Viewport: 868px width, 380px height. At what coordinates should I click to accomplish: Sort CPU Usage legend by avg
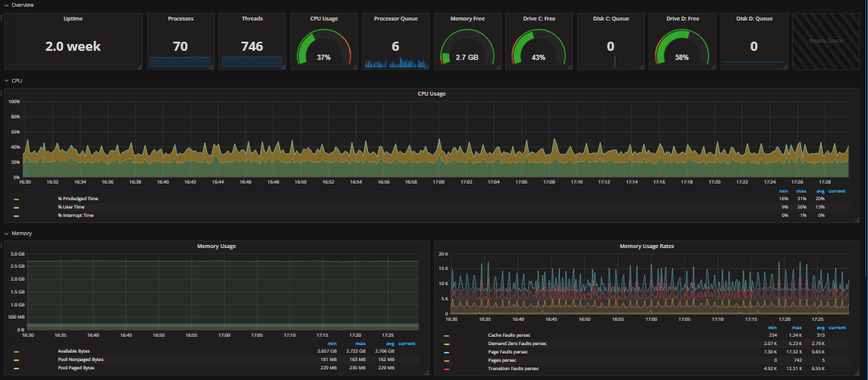pyautogui.click(x=820, y=191)
